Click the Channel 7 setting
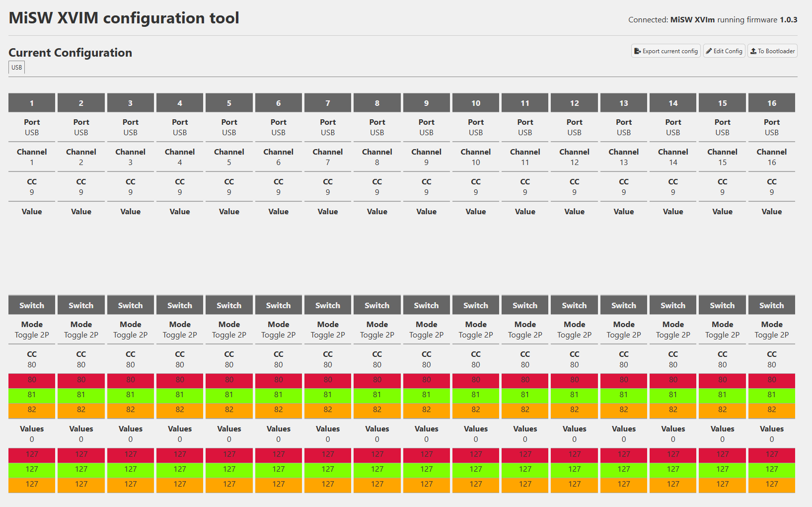The width and height of the screenshot is (812, 507). 328,157
